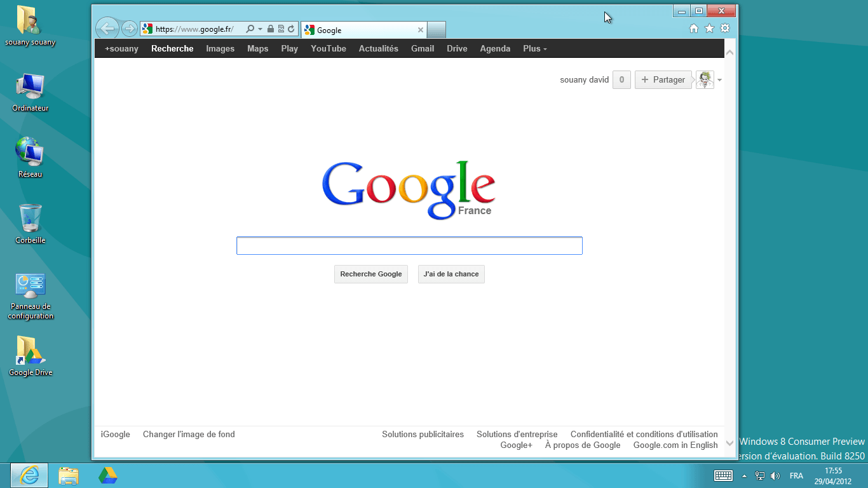Image resolution: width=868 pixels, height=488 pixels.
Task: Click the Partager button
Action: click(663, 80)
